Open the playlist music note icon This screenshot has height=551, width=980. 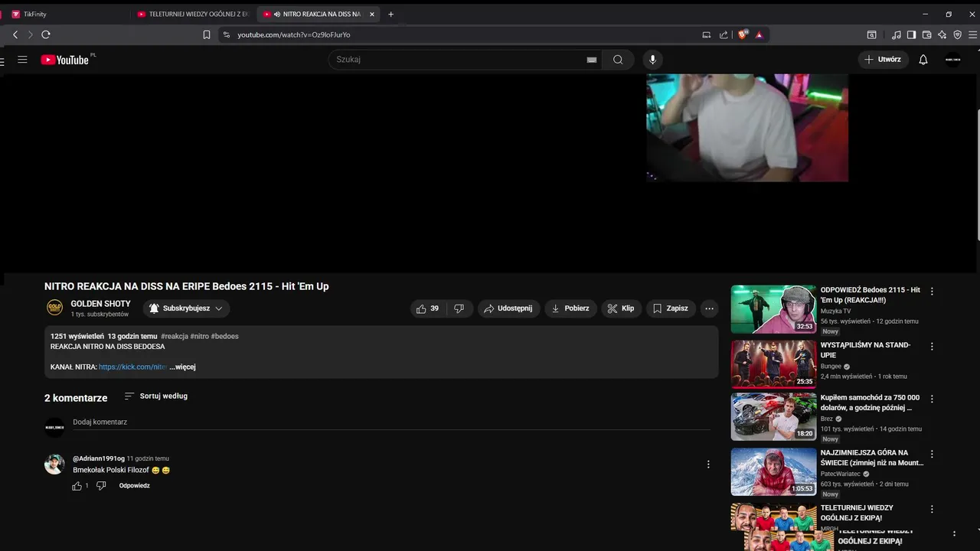tap(896, 34)
